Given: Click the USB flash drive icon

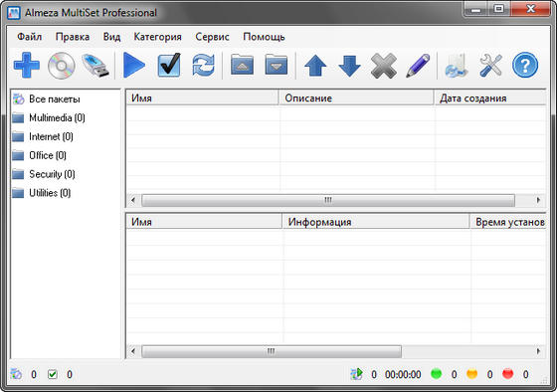Looking at the screenshot, I should point(95,66).
